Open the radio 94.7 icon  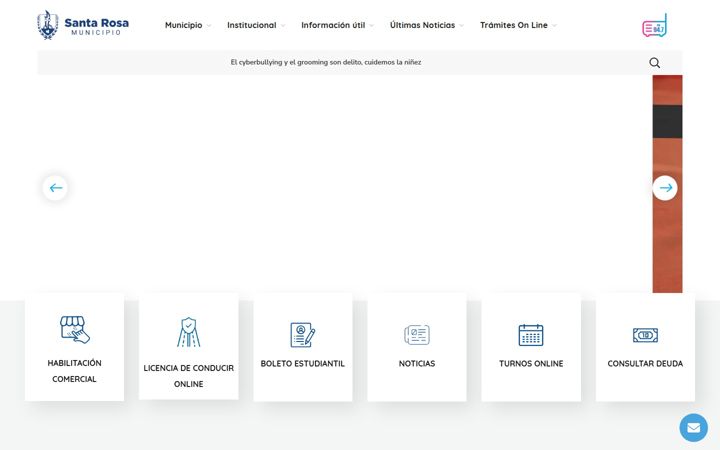(654, 25)
